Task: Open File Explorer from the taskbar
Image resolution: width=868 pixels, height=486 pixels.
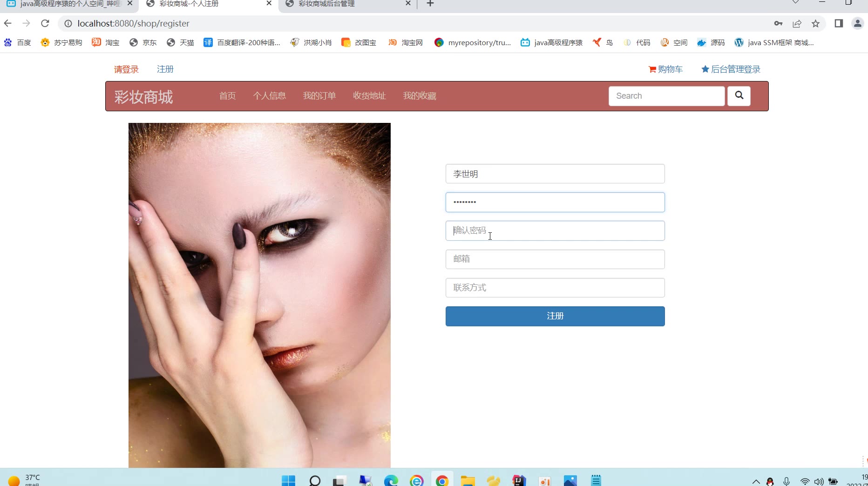Action: point(468,480)
